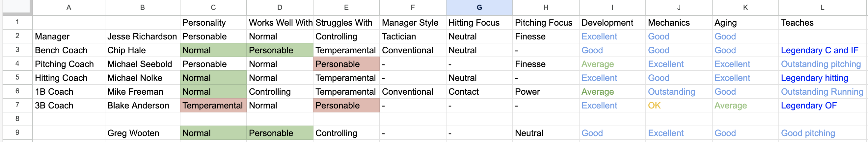Select the Hitting Coach cell
Image resolution: width=868 pixels, height=142 pixels.
click(69, 78)
